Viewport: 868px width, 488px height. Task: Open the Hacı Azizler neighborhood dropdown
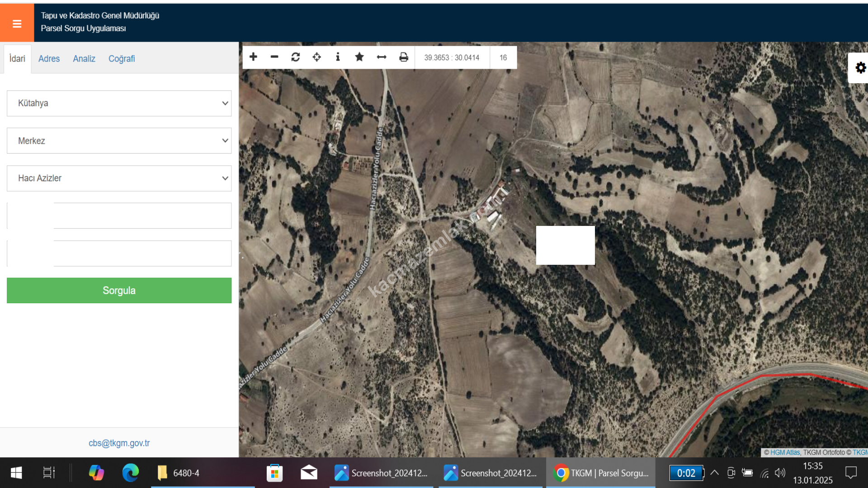click(119, 178)
